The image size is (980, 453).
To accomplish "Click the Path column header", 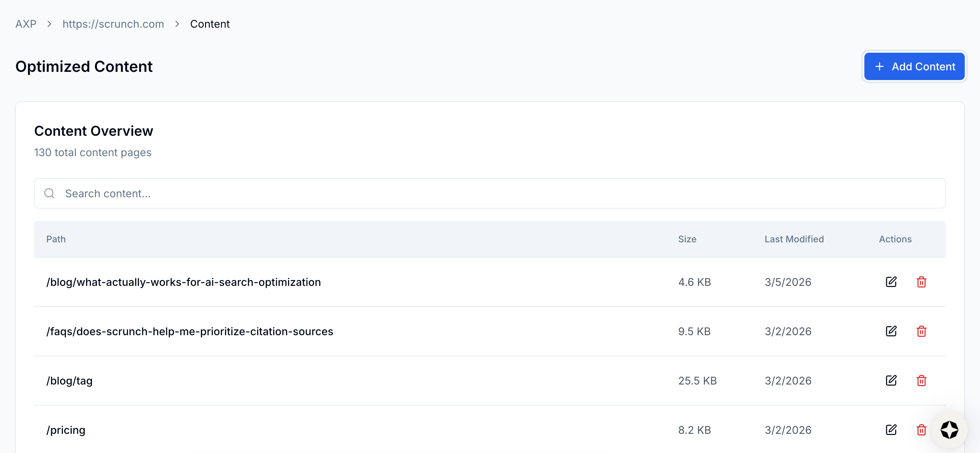I will tap(56, 239).
